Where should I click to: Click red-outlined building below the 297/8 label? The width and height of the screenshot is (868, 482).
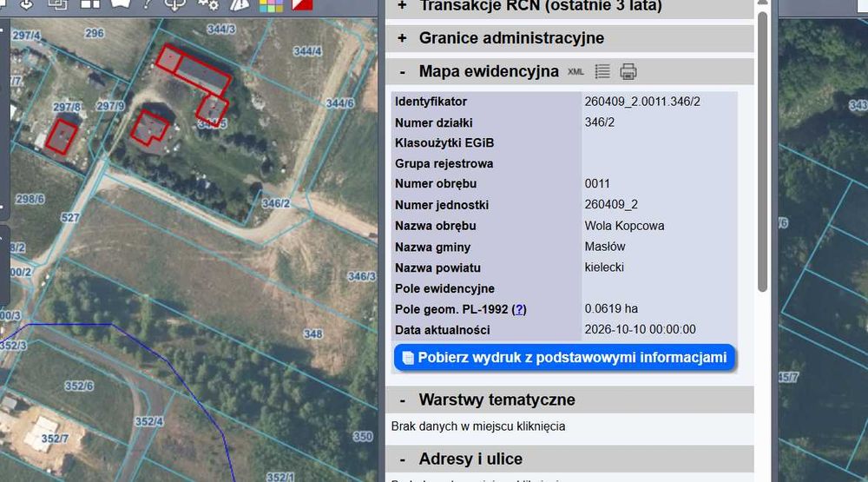click(x=61, y=136)
